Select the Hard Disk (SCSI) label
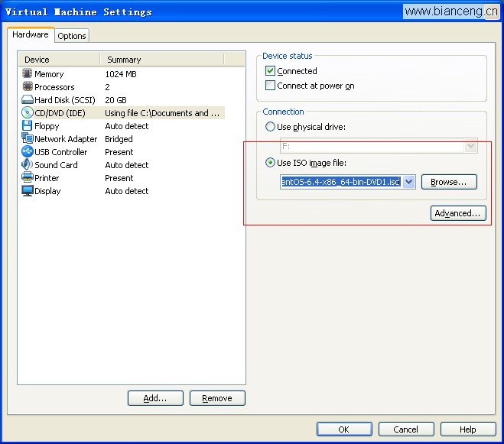Image resolution: width=504 pixels, height=444 pixels. tap(65, 100)
